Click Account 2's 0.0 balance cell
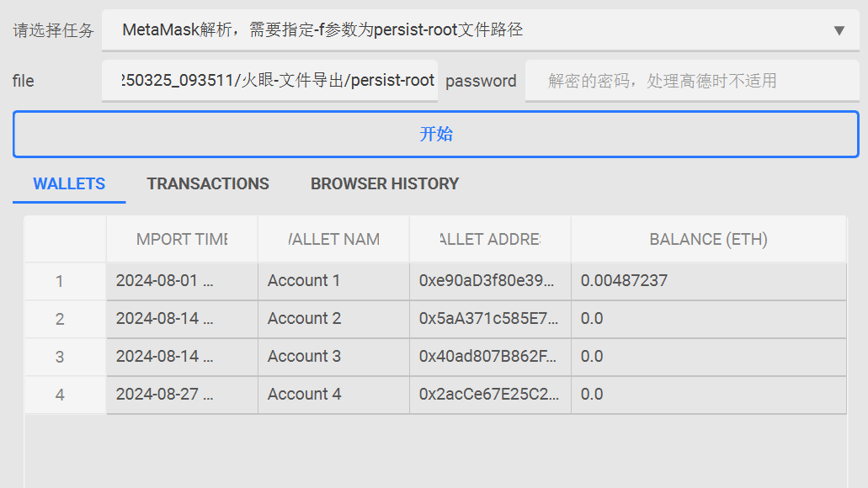The height and width of the screenshot is (488, 868). [709, 319]
